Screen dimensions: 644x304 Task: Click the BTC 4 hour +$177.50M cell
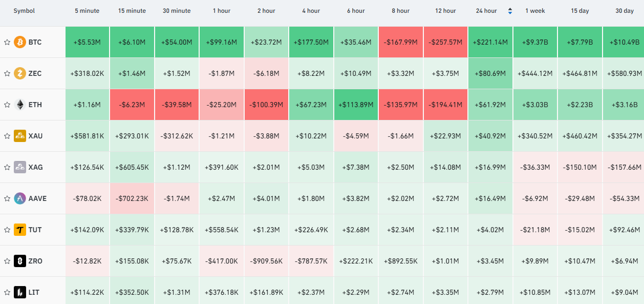tap(311, 42)
